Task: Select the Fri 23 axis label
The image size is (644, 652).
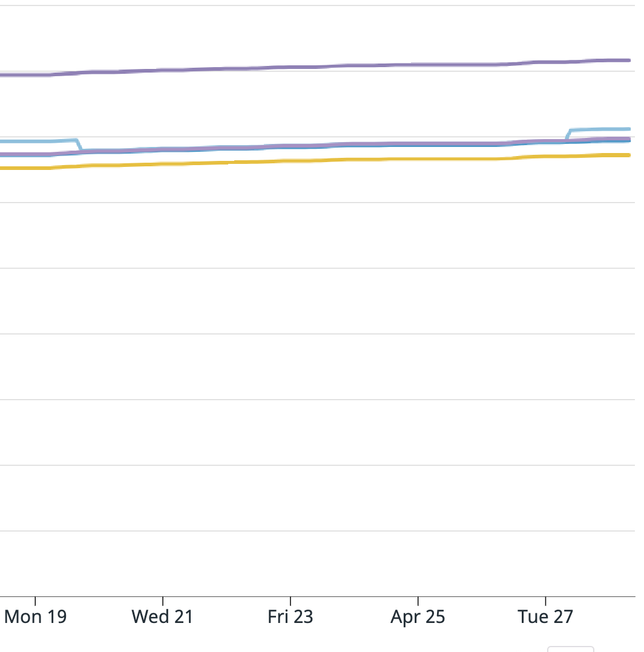Action: (291, 617)
